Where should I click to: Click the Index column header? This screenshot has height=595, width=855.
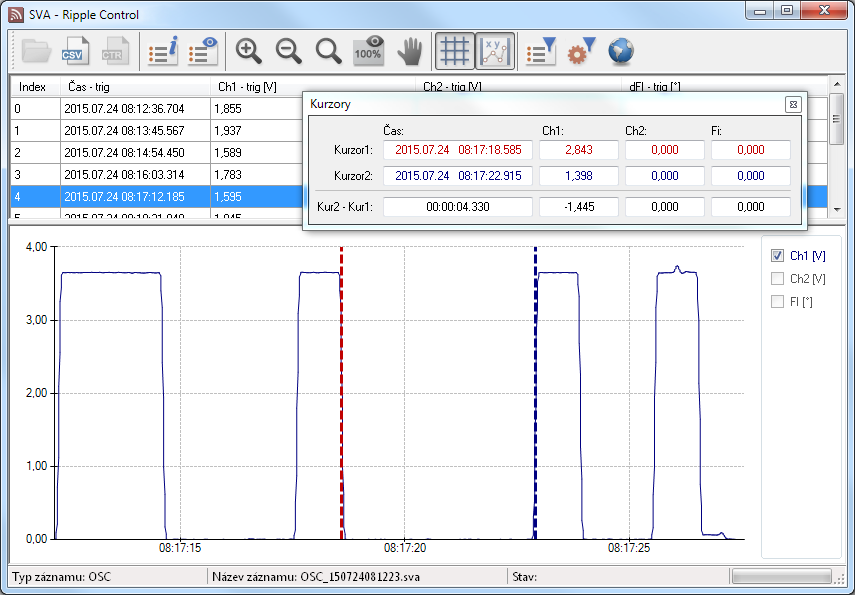point(33,87)
